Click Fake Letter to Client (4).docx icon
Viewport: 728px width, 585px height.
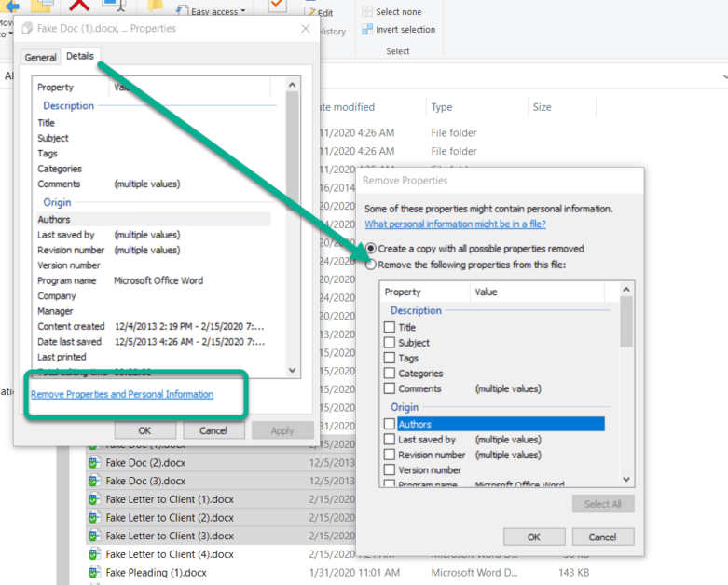pyautogui.click(x=94, y=554)
